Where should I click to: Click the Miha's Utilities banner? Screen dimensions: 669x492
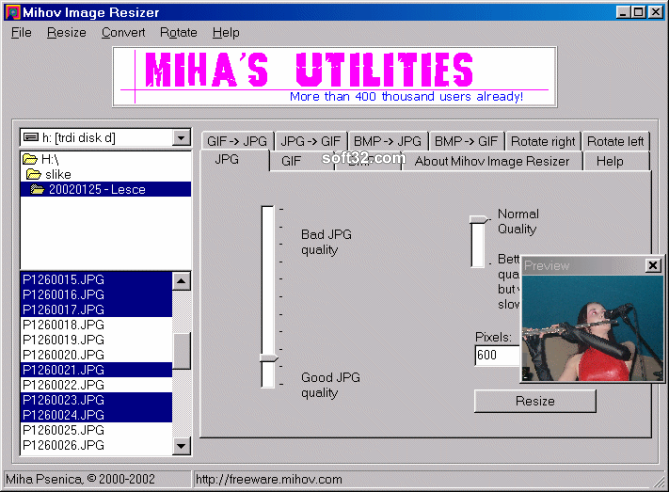pyautogui.click(x=334, y=77)
